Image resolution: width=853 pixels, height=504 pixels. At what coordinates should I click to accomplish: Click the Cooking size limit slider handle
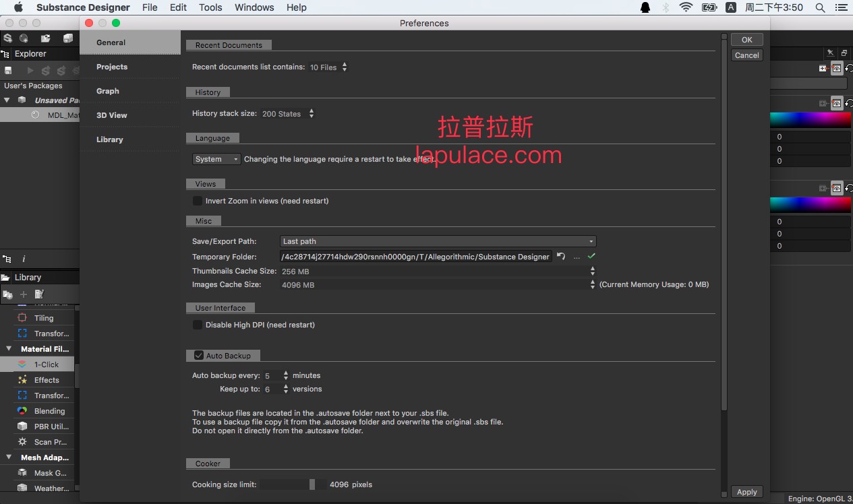click(312, 484)
